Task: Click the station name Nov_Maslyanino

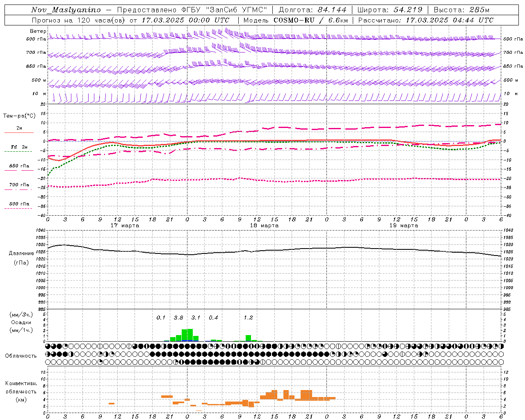Action: tap(66, 10)
